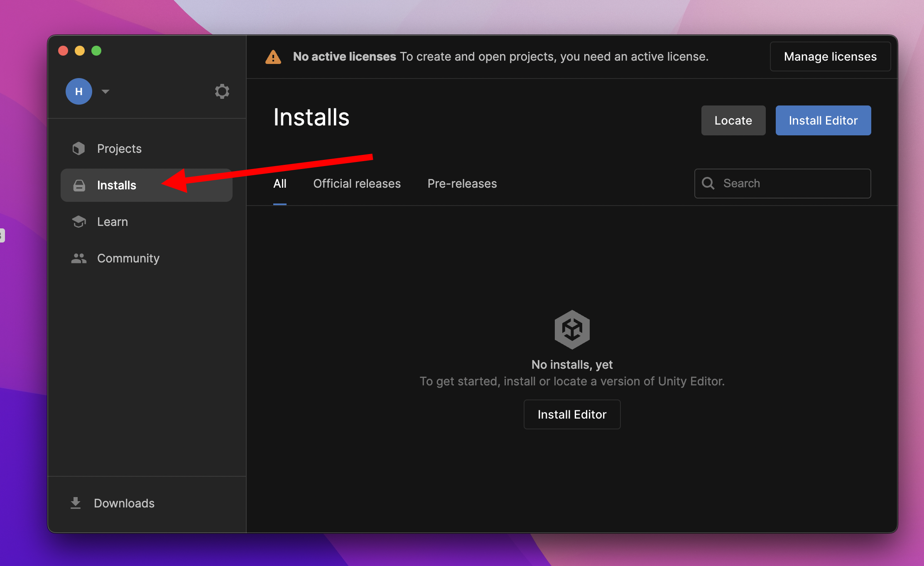This screenshot has height=566, width=924.
Task: Click the blue H account avatar
Action: point(79,91)
